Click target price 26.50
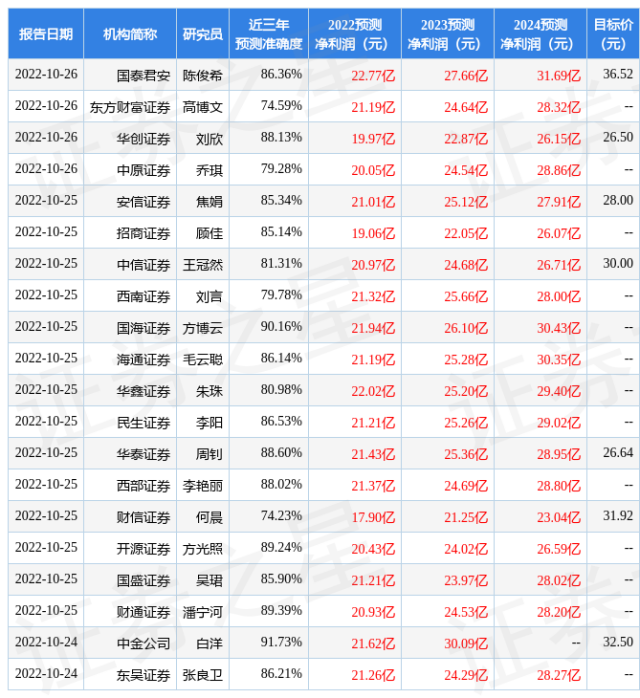 point(618,137)
